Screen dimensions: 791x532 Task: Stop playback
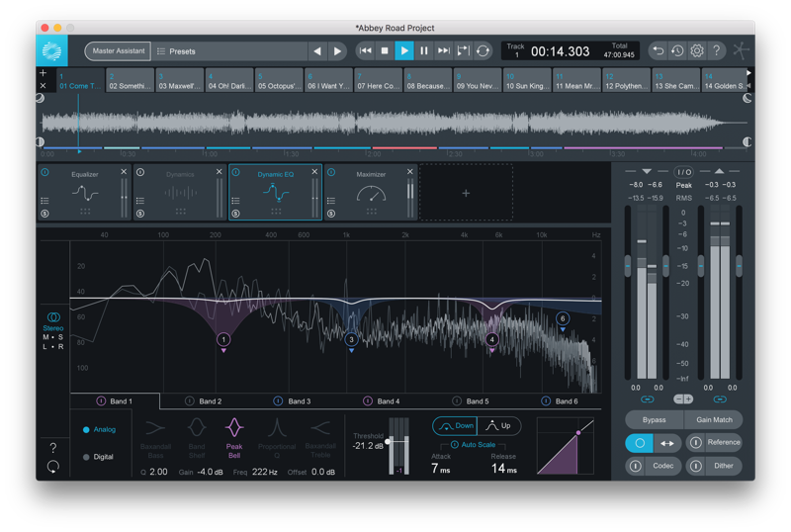pyautogui.click(x=385, y=50)
